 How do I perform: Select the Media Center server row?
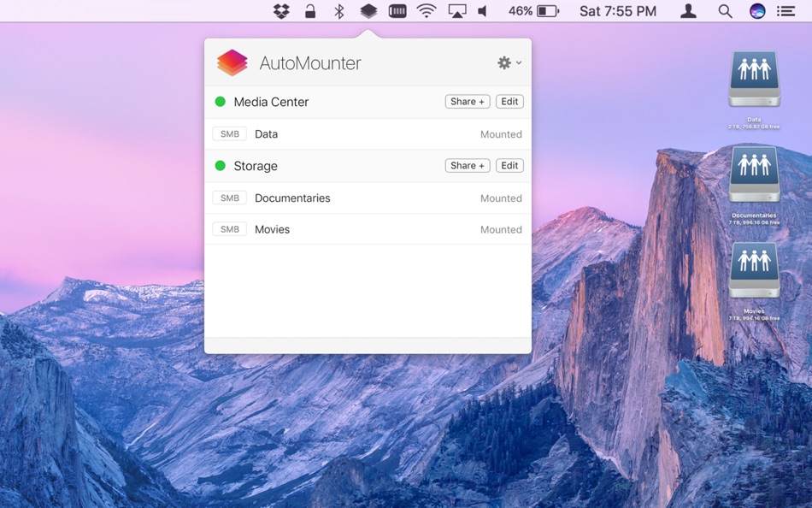[x=368, y=102]
